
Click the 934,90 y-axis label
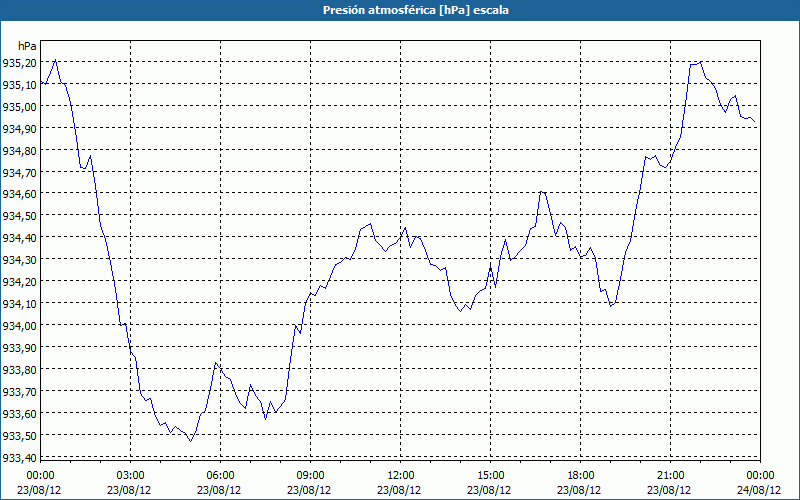18,129
